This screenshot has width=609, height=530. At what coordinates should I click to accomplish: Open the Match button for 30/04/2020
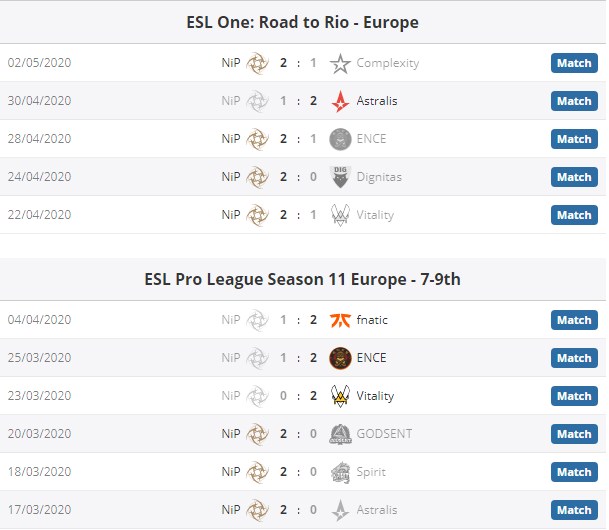coord(574,101)
